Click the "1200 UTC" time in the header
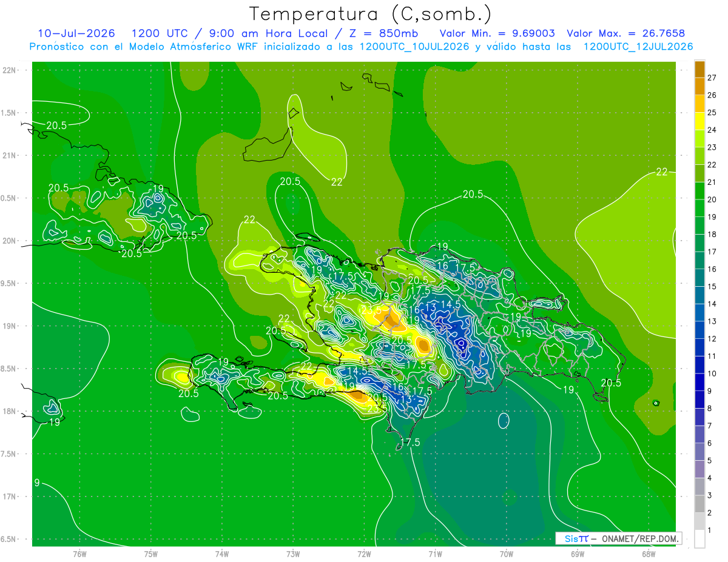This screenshot has width=728, height=562. point(160,33)
